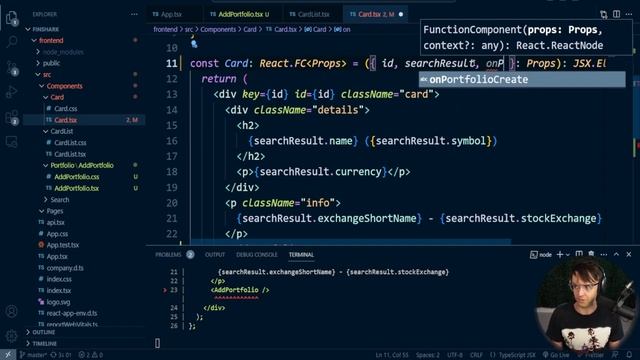Collapse the frontend folder
The image size is (640, 360).
pyautogui.click(x=34, y=40)
